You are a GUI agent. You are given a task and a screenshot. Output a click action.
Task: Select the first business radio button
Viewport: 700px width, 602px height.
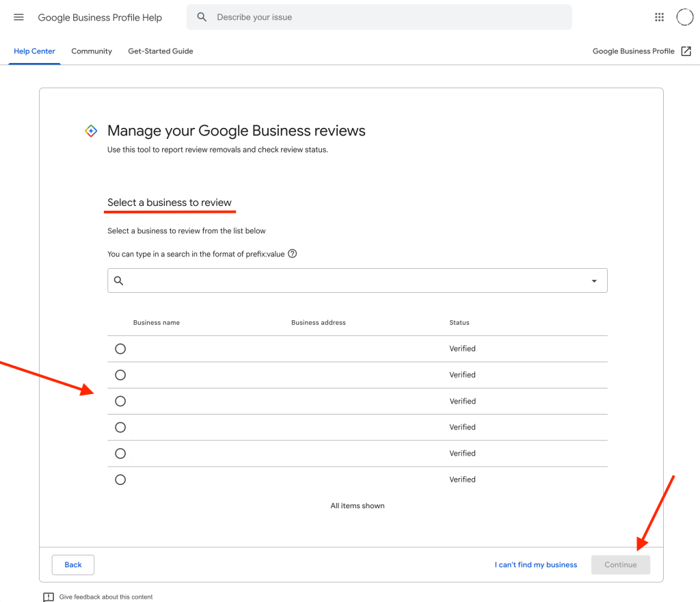click(120, 349)
